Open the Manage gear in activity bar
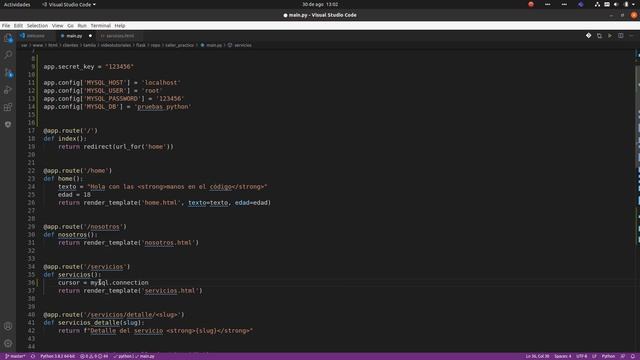 tap(8, 343)
